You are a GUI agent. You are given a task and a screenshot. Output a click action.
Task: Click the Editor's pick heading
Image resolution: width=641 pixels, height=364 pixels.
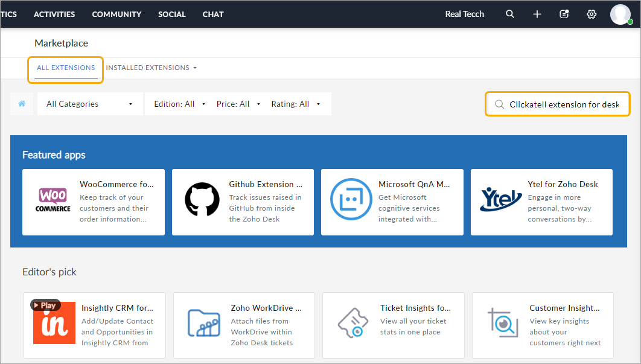pos(49,272)
